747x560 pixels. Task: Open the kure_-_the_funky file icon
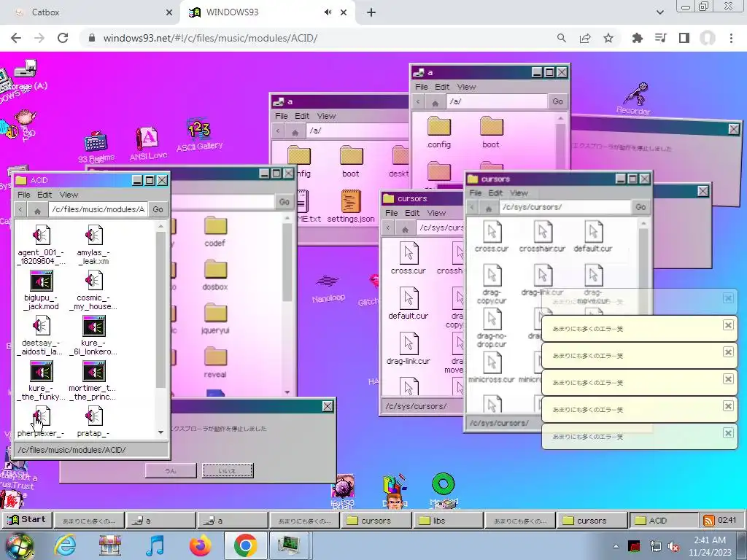pos(41,371)
